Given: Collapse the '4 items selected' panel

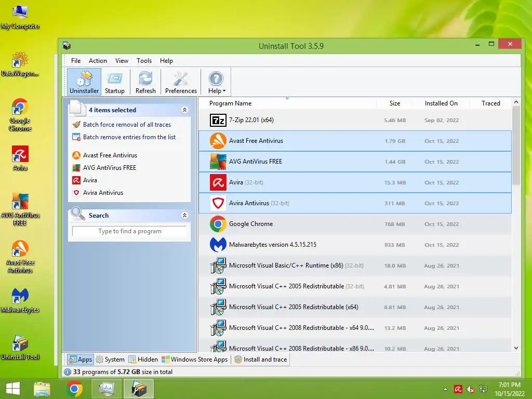Looking at the screenshot, I should 184,110.
